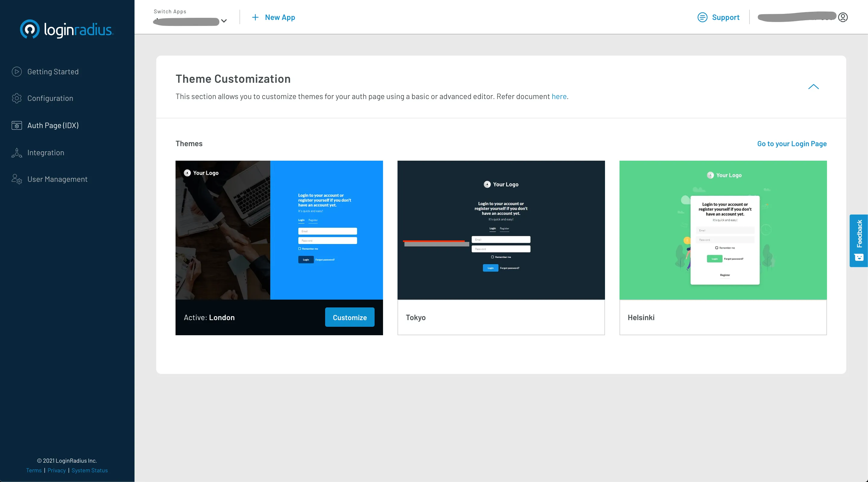Expand the Switch Apps dropdown
Viewport: 868px width, 482px height.
[x=224, y=21]
